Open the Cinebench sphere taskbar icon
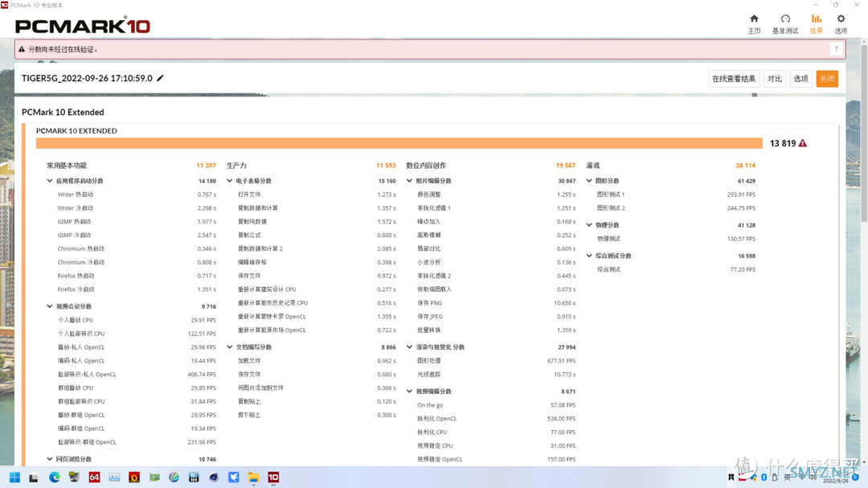Screen dimensions: 868x488 tap(214, 478)
